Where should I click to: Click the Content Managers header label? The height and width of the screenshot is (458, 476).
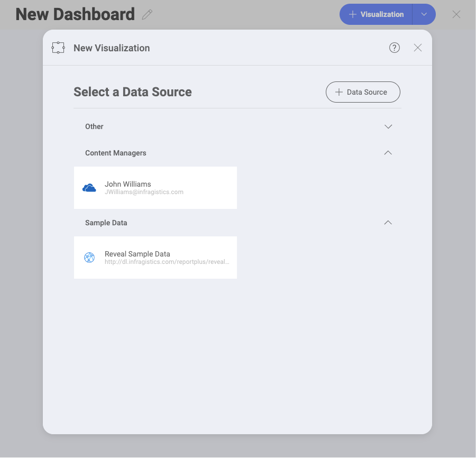[x=115, y=153]
